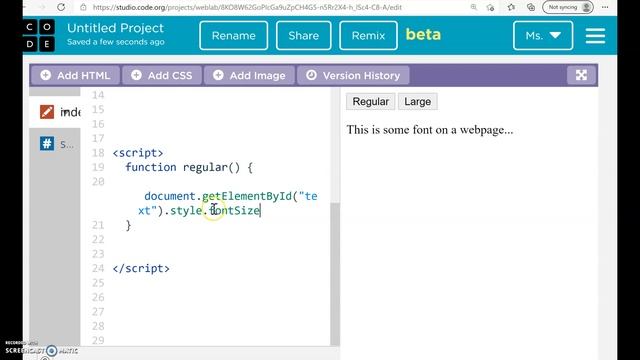Image resolution: width=640 pixels, height=360 pixels.
Task: Click the site lock icon in address bar
Action: 84,7
